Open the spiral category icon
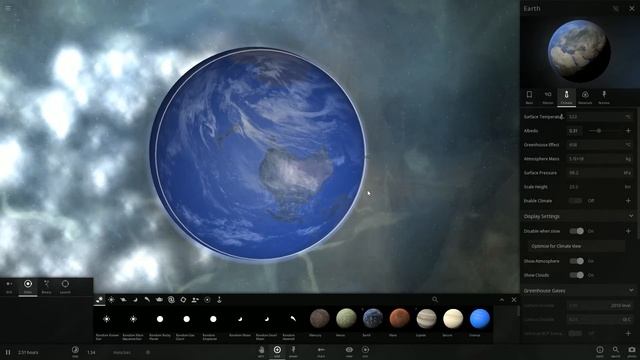This screenshot has width=640, height=360. pyautogui.click(x=171, y=300)
